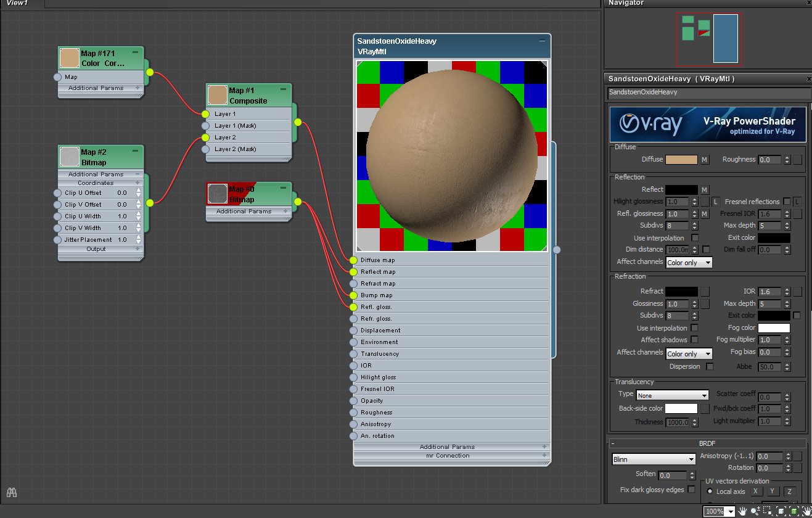Click the M map button beside Diffuse

705,160
